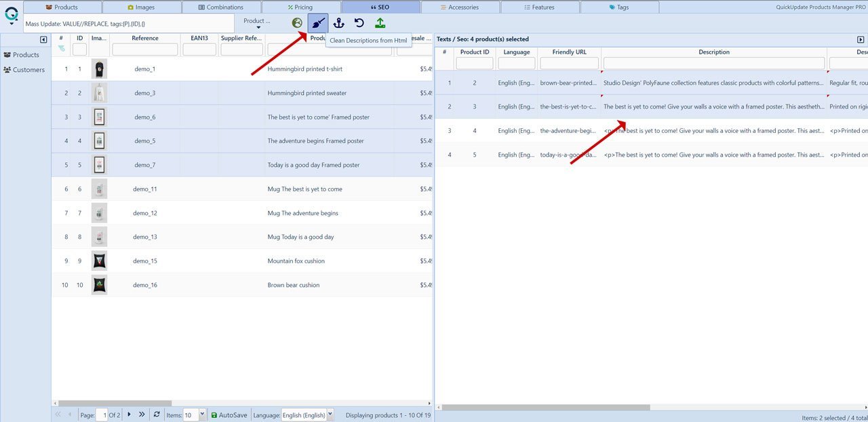868x422 pixels.
Task: Sort by the Reference column header
Action: coord(145,38)
